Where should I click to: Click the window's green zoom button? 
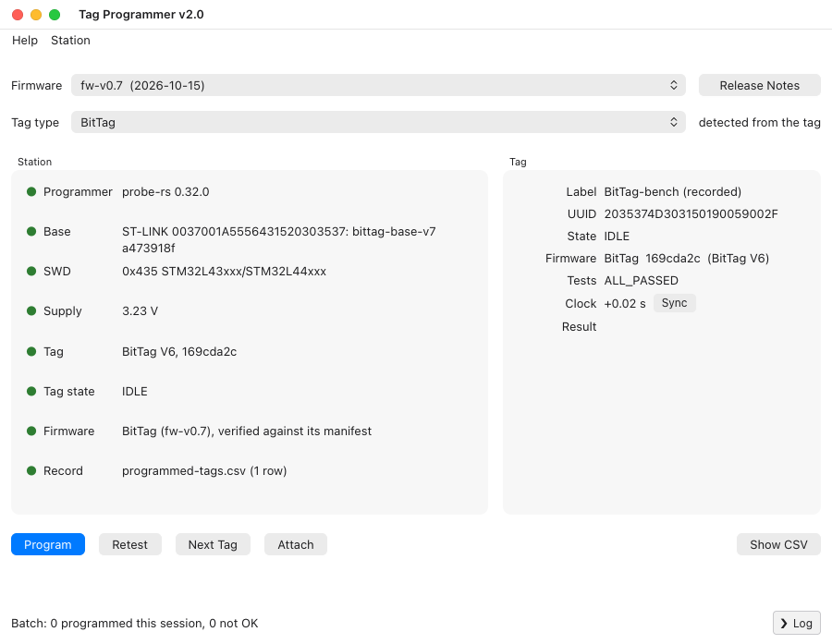click(55, 15)
